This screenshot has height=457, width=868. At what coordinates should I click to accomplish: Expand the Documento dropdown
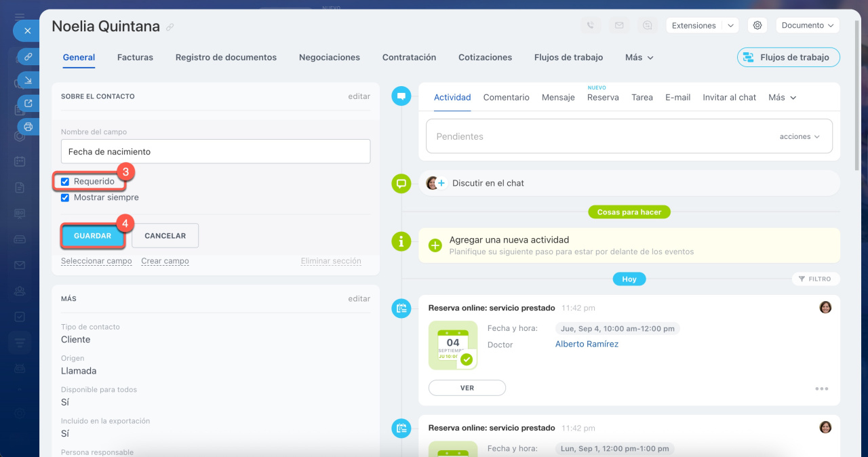point(807,26)
